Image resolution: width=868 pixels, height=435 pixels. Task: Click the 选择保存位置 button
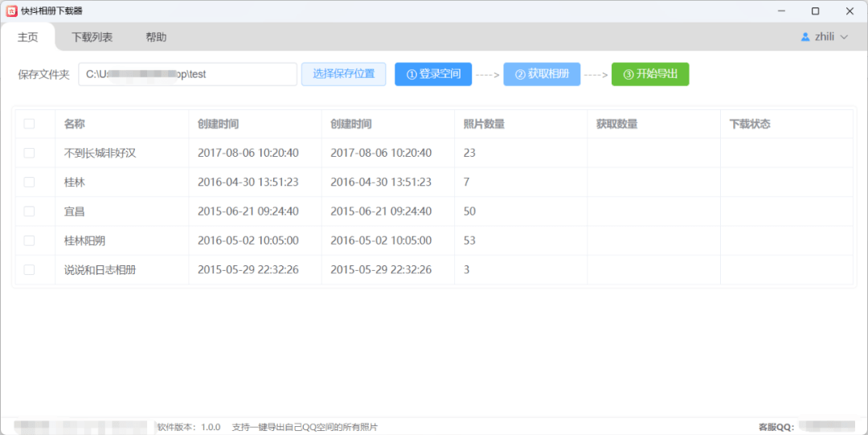344,74
